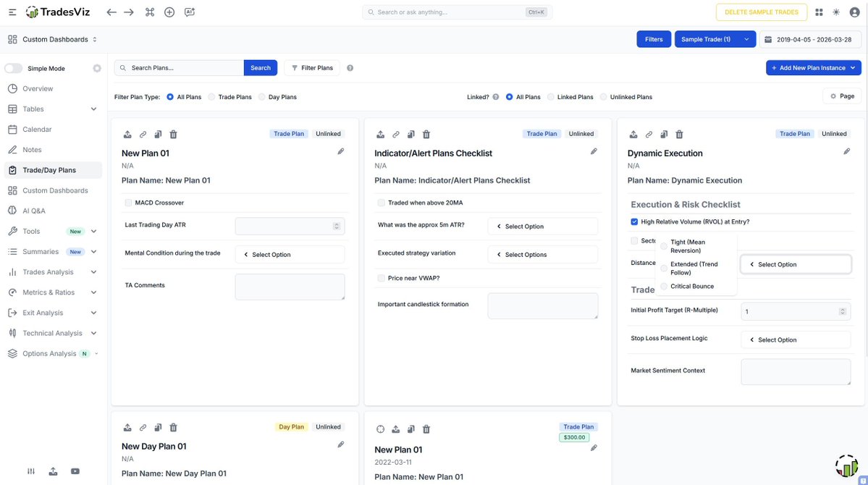Select the Trade Plans radio button
The height and width of the screenshot is (485, 868).
(211, 97)
